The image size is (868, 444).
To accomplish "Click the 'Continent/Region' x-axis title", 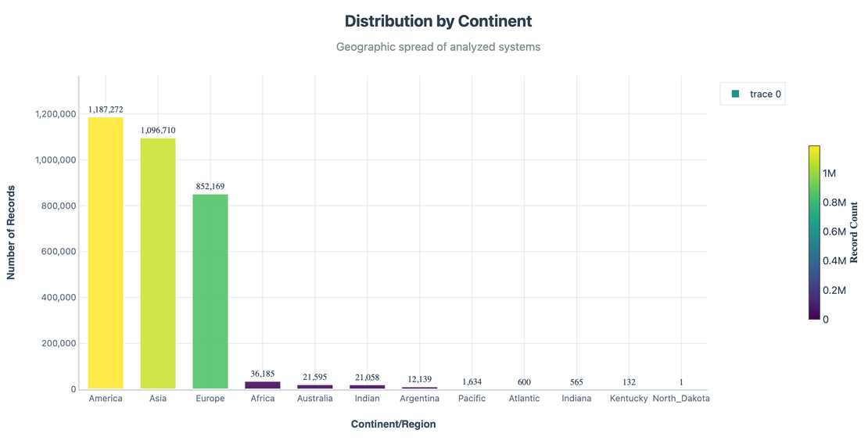I will pos(393,424).
